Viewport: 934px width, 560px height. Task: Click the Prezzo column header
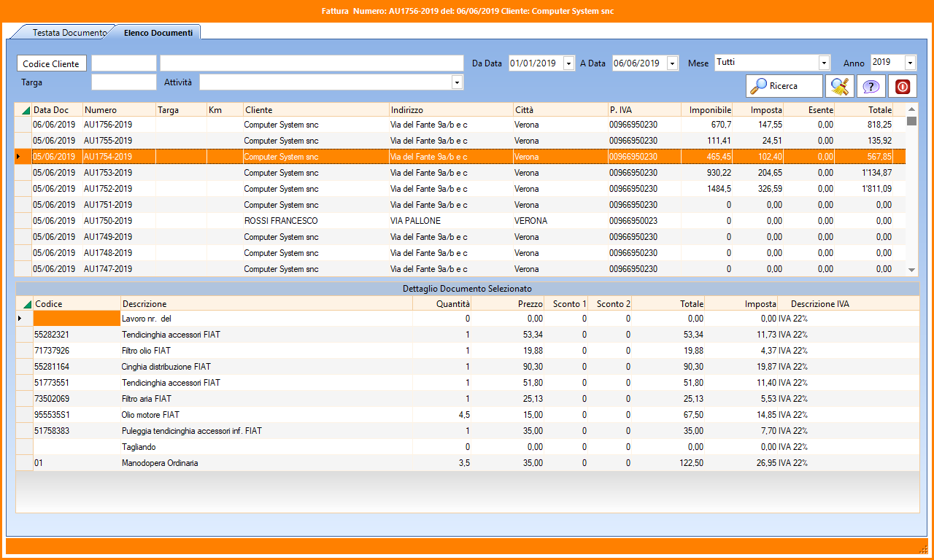508,303
